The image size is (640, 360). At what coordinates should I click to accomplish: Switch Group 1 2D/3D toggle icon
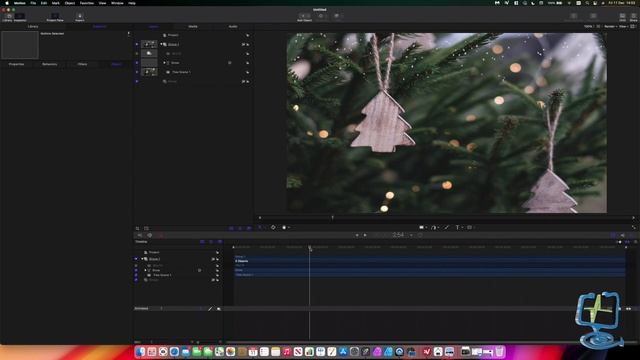point(243,44)
